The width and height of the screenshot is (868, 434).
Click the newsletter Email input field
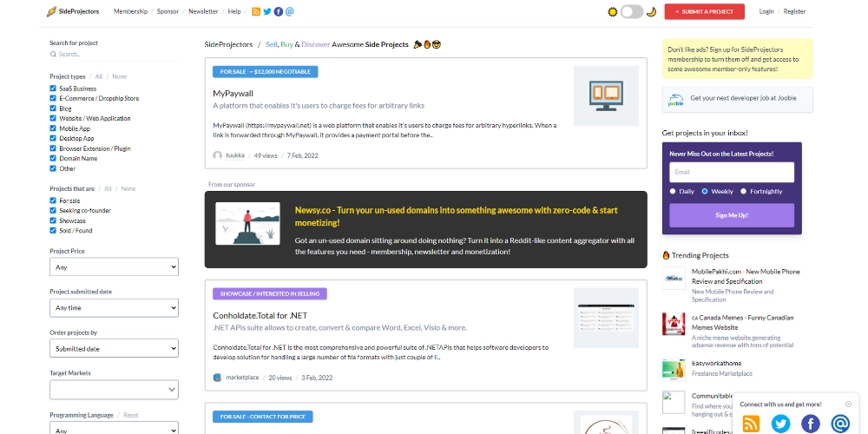731,172
